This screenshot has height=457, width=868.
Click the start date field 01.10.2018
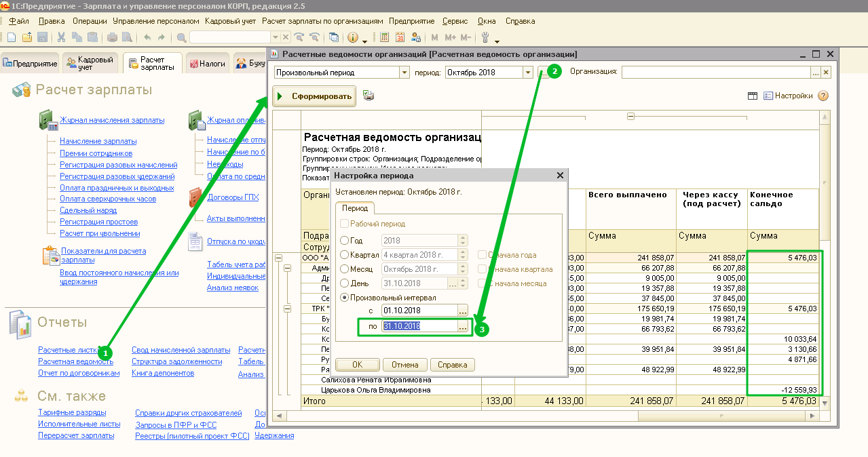(419, 311)
